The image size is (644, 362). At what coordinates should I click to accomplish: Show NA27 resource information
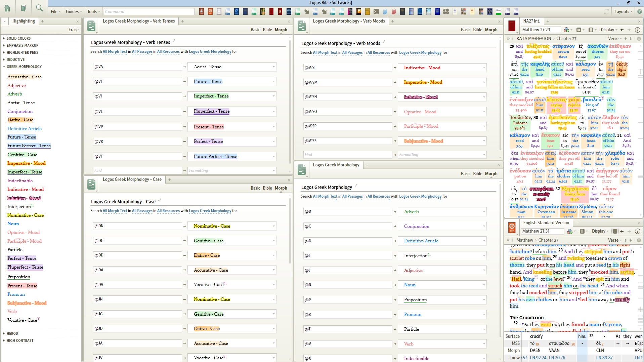point(637,30)
